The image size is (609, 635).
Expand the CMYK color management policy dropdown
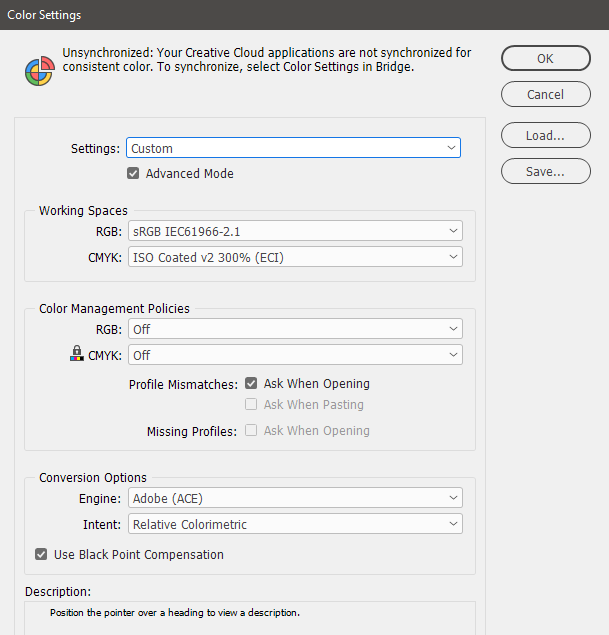tap(295, 355)
